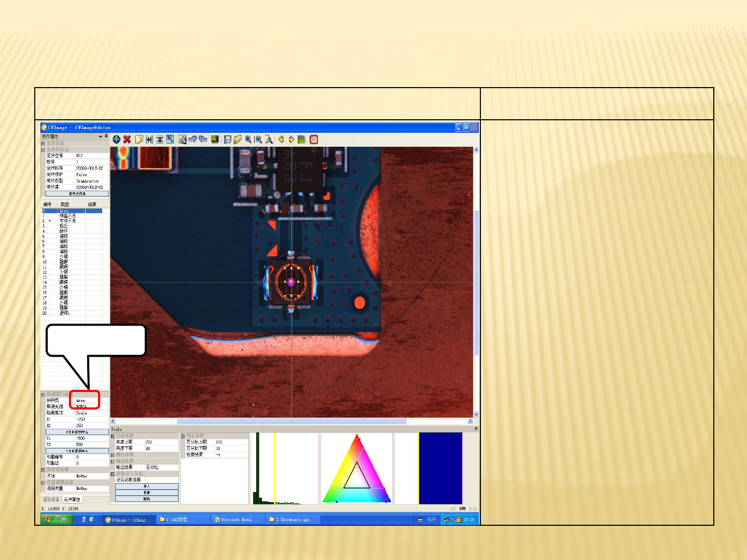Click the open folder icon
Image resolution: width=747 pixels, height=560 pixels.
pos(238,139)
